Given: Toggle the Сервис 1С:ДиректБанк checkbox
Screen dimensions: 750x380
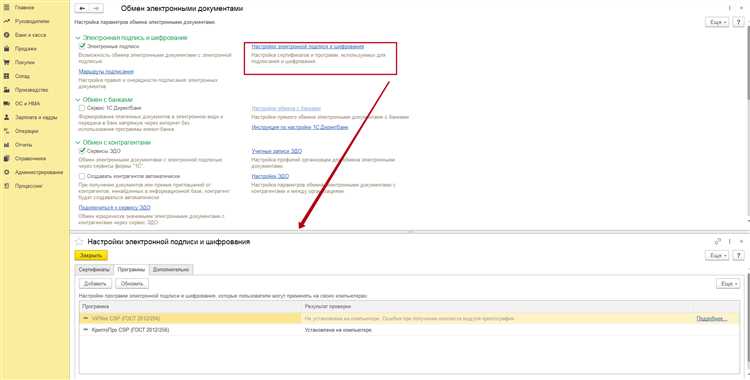Looking at the screenshot, I should (x=82, y=108).
